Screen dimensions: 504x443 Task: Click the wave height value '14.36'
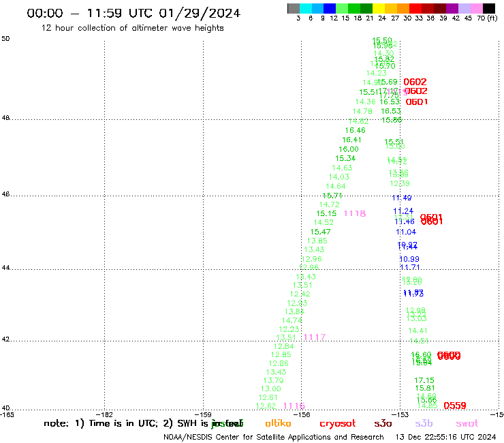click(x=366, y=102)
